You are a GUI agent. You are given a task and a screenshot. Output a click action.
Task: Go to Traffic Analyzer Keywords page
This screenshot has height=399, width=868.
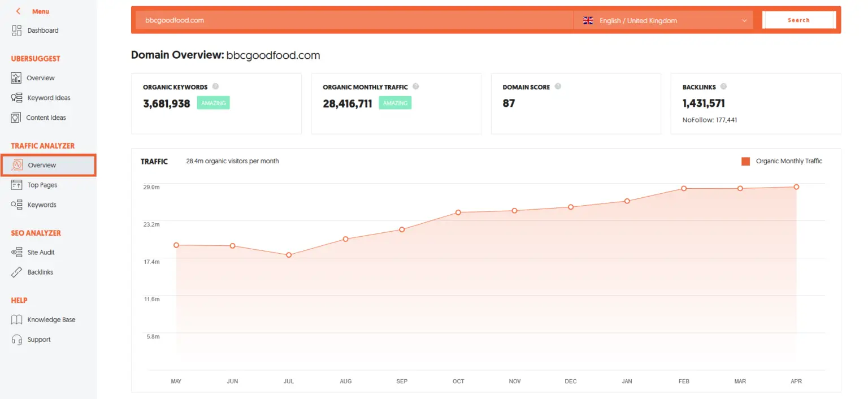41,205
